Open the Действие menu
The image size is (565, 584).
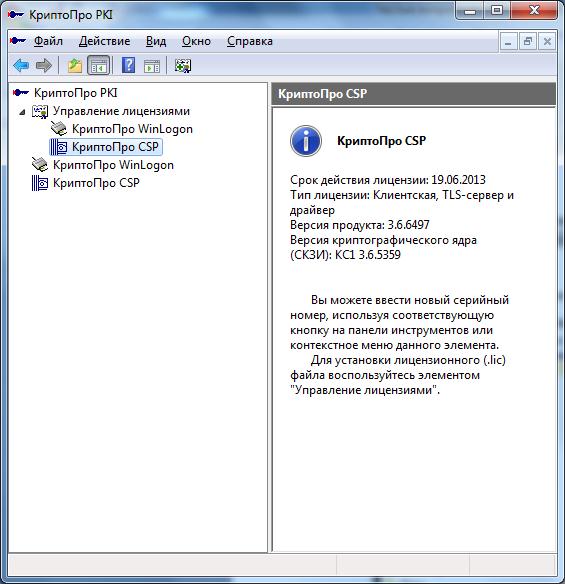(x=104, y=41)
